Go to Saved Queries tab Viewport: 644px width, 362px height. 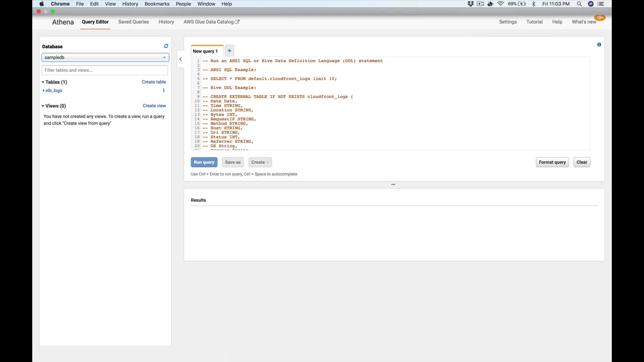pos(133,22)
